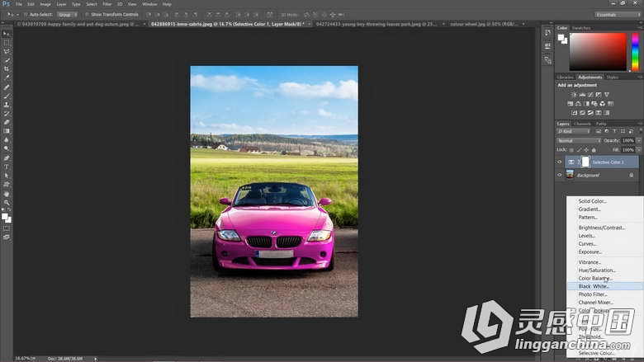
Task: Toggle lock transparent pixels
Action: [571, 150]
